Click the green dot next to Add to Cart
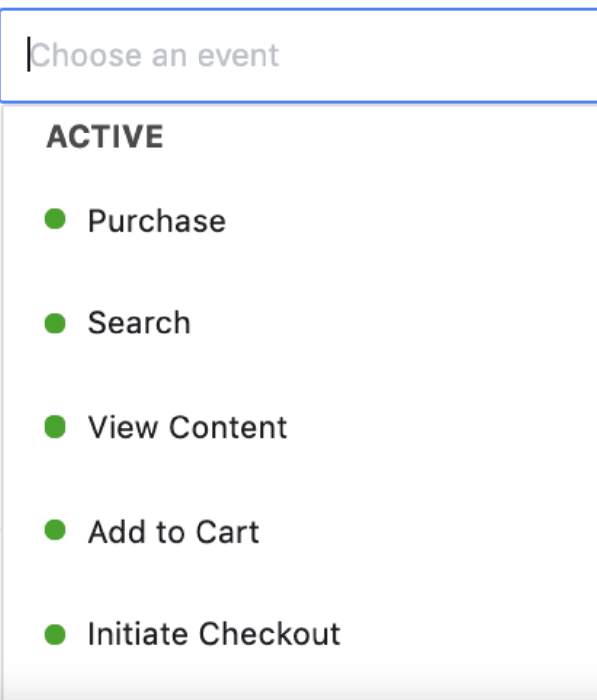The height and width of the screenshot is (700, 597). coord(55,530)
